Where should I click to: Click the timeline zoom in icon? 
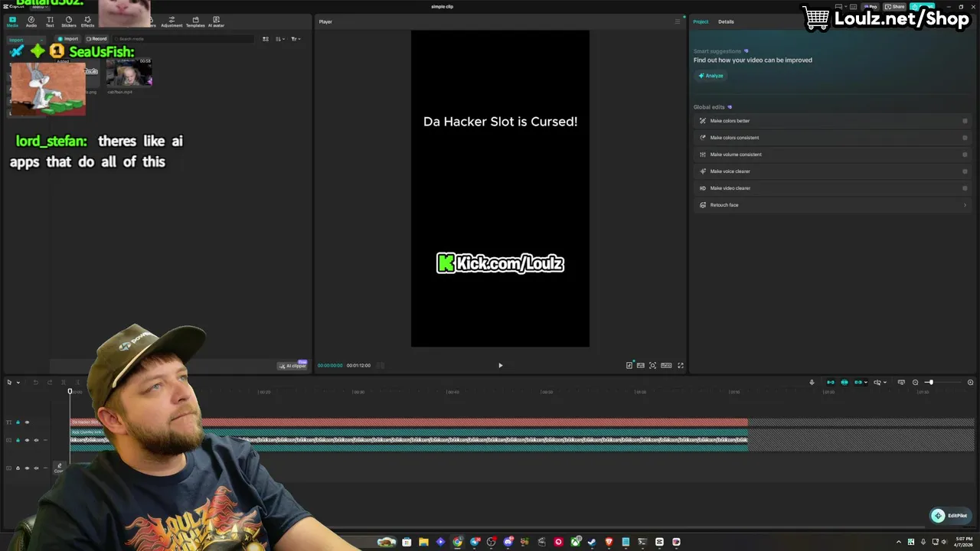click(970, 383)
